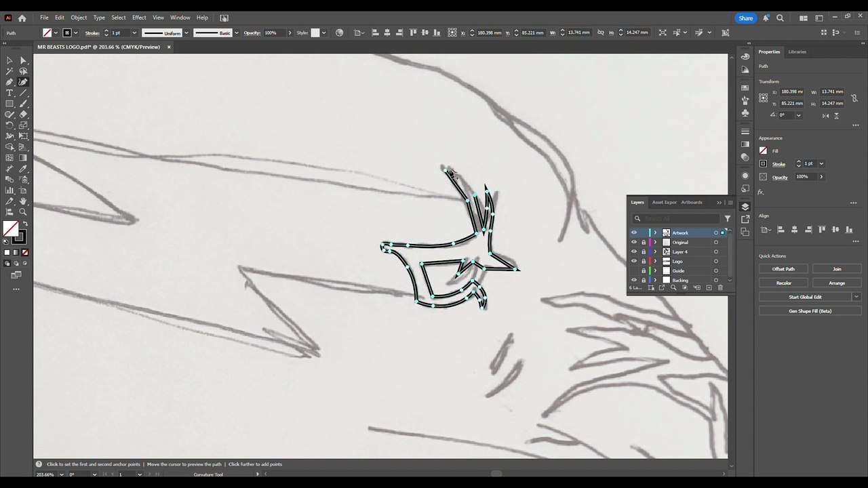Click the Gen Shape Fill (Beta) button
The image size is (868, 488).
[x=810, y=311]
